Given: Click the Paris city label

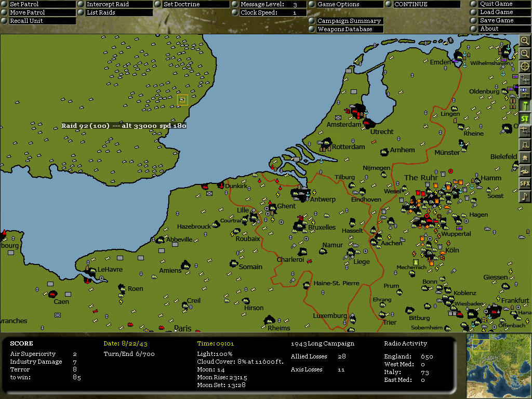Looking at the screenshot, I should tap(182, 328).
